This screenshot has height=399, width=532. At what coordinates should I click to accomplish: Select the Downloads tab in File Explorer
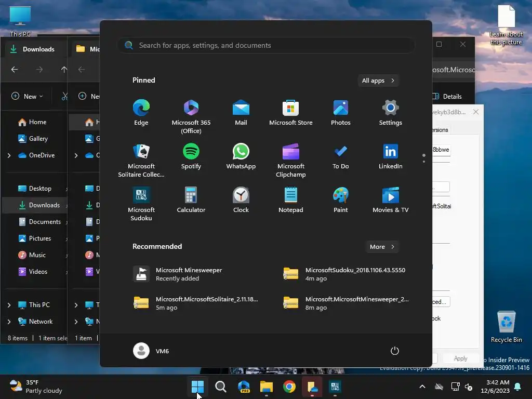(x=34, y=49)
